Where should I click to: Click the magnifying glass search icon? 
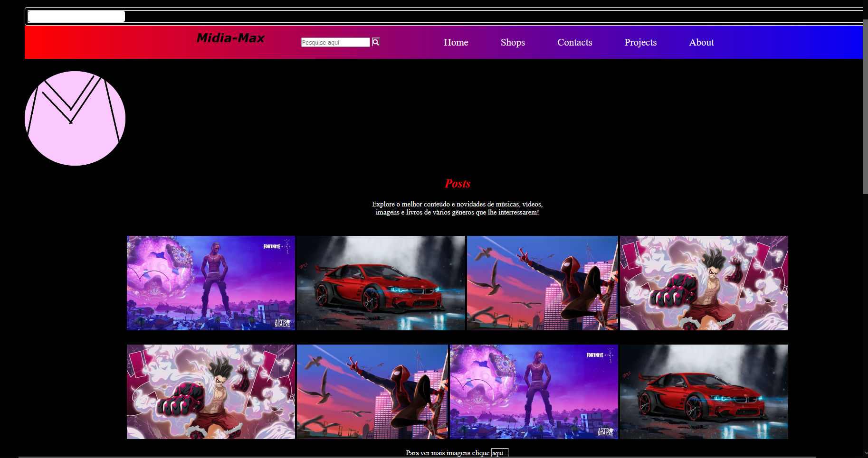tap(375, 42)
